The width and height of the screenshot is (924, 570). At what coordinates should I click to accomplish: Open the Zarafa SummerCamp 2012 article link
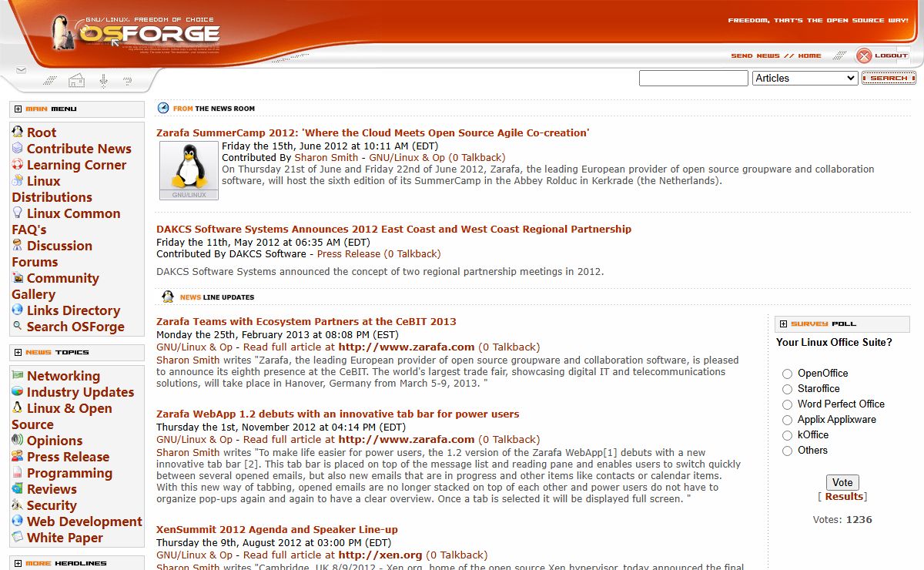click(x=373, y=132)
